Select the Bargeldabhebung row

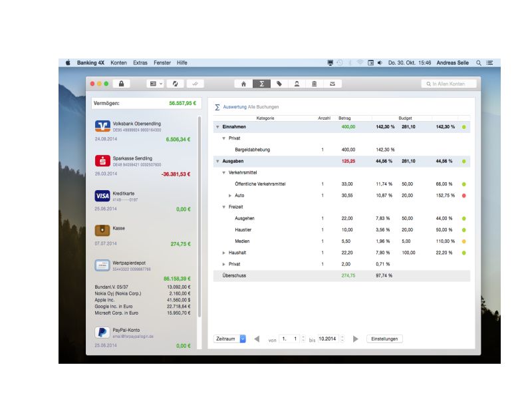tap(342, 150)
